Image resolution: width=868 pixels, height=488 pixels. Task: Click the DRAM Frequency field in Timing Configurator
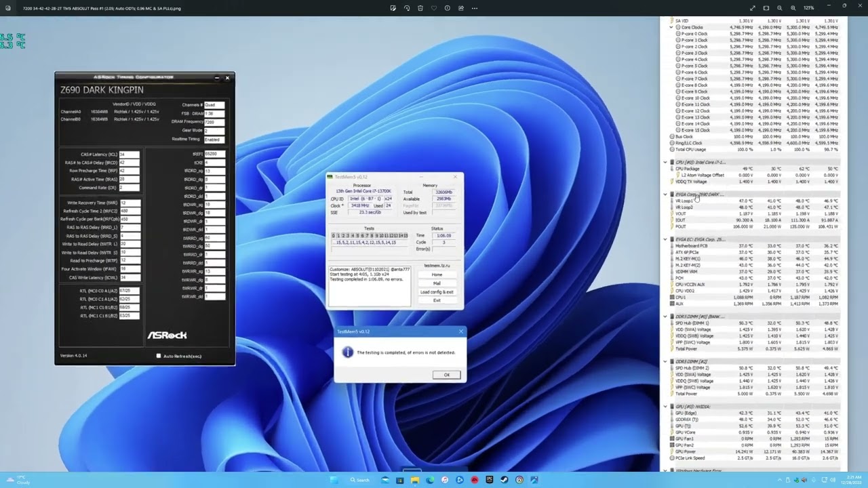(214, 122)
